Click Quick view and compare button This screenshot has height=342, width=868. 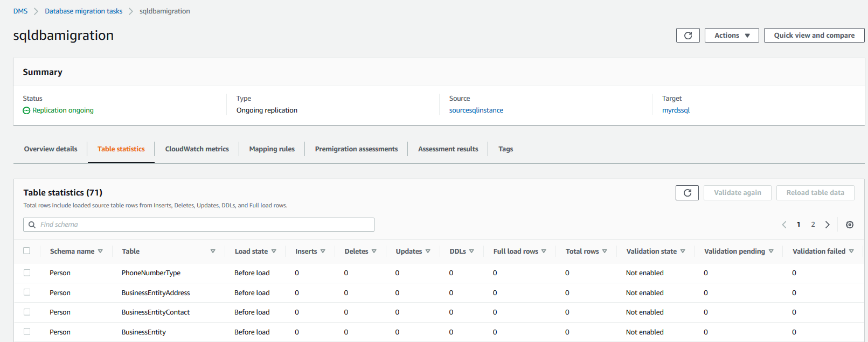coord(814,36)
